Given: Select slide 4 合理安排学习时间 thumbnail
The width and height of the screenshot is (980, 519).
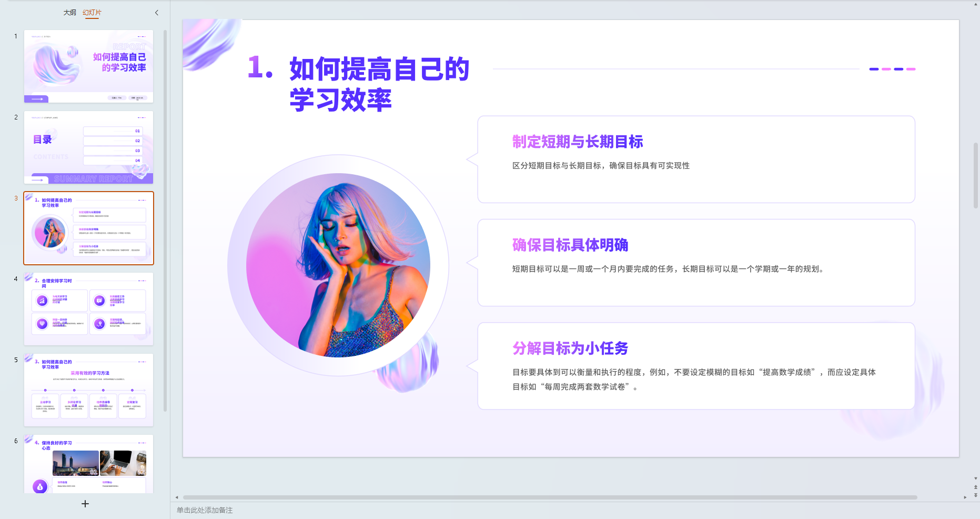Looking at the screenshot, I should (88, 309).
